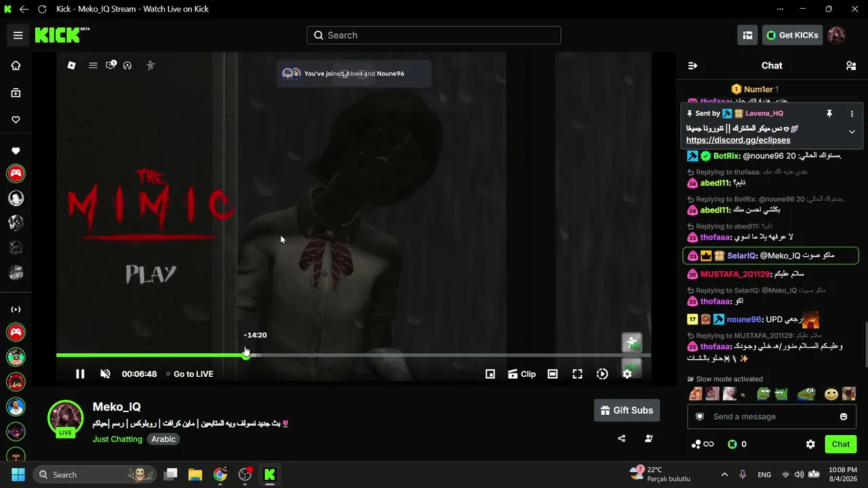Select the SelarIQ username in chat
The height and width of the screenshot is (488, 868).
(741, 256)
